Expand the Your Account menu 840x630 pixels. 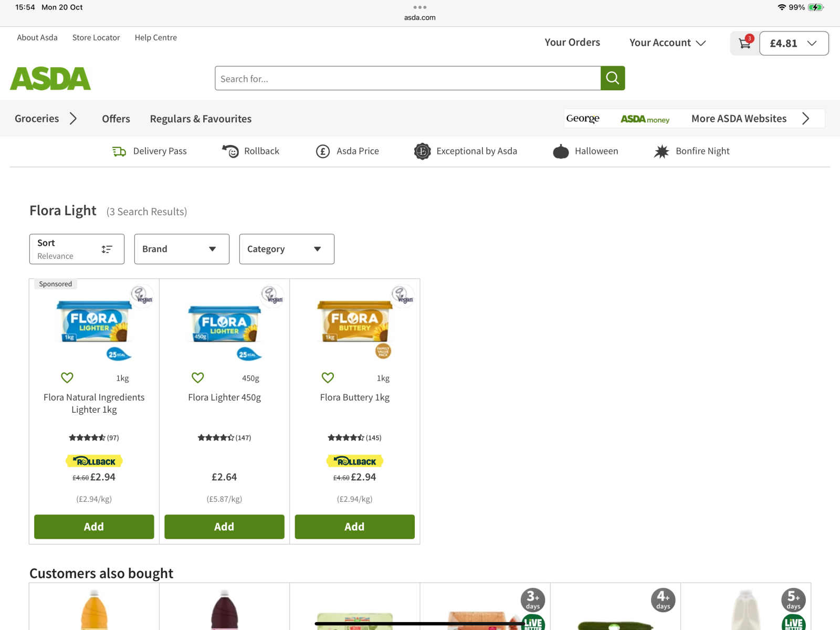(667, 43)
